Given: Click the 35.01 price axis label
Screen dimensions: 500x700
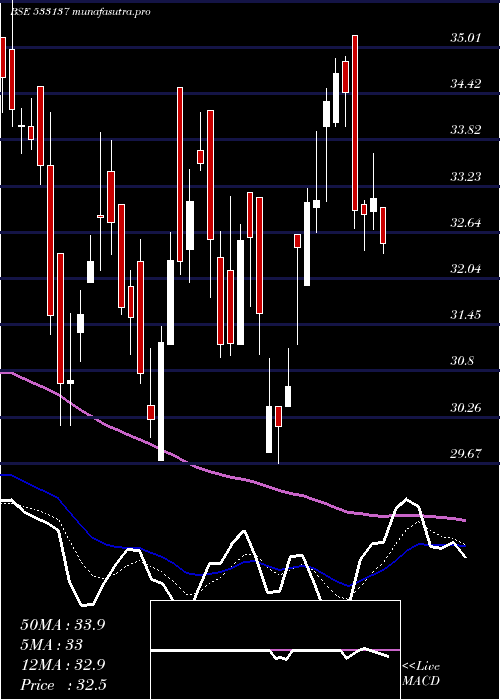Looking at the screenshot, I should 466,38.
